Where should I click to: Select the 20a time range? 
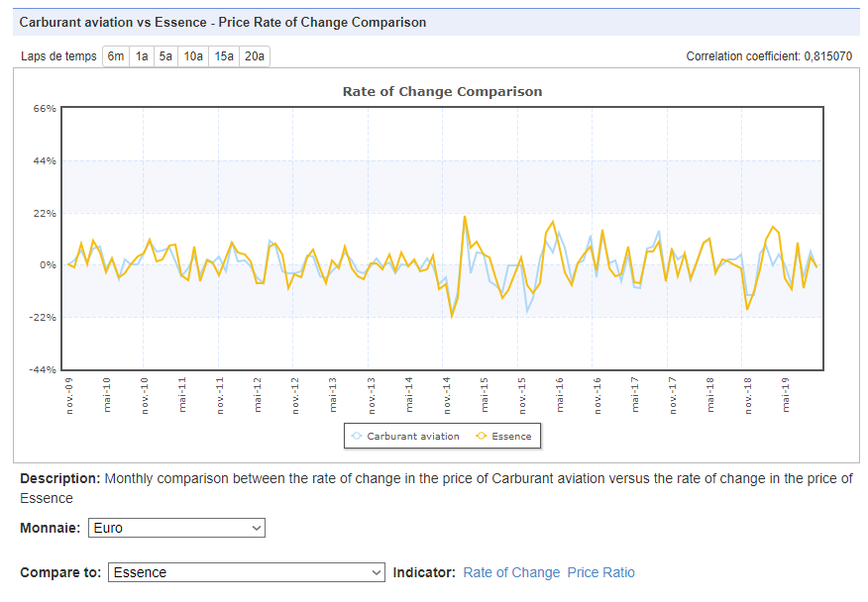point(255,56)
